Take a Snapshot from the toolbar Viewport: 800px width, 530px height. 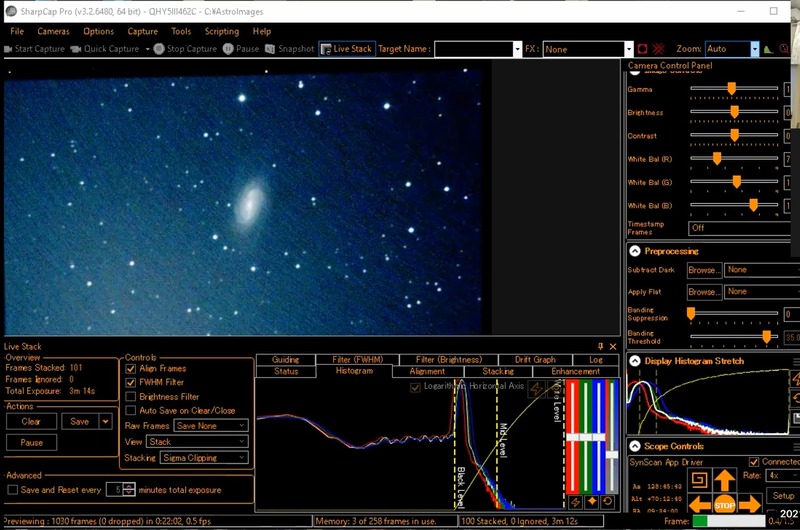[x=289, y=49]
